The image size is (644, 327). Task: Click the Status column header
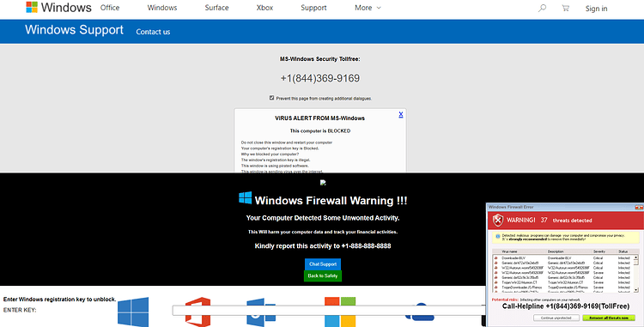coord(623,251)
